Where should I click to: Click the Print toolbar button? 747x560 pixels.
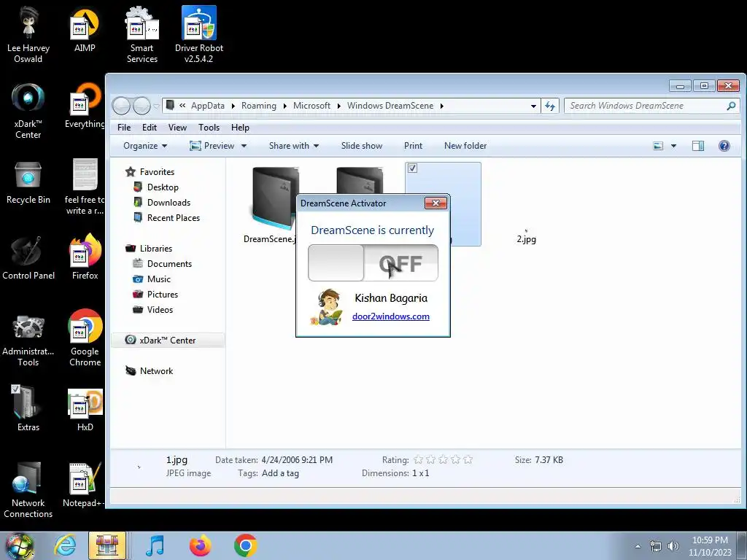coord(413,146)
